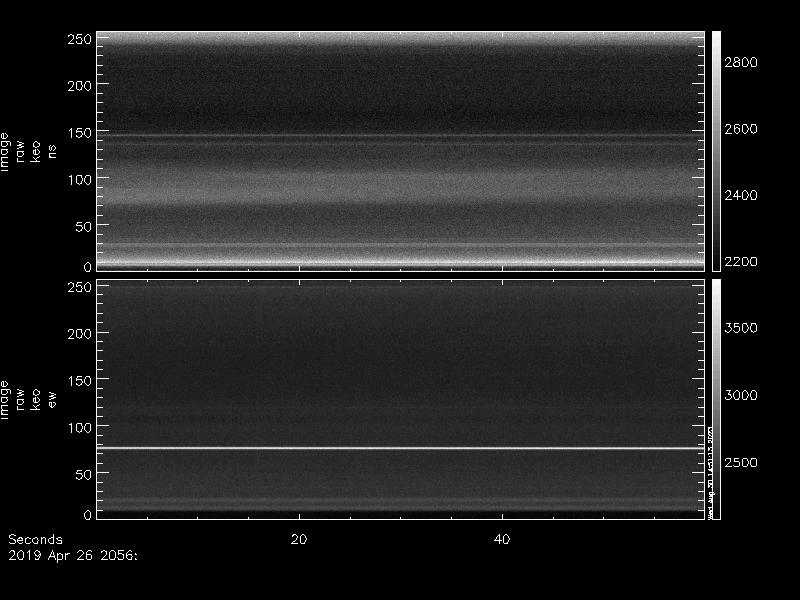
Task: Click the '100' tick of the ew keogram
Action: [79, 428]
